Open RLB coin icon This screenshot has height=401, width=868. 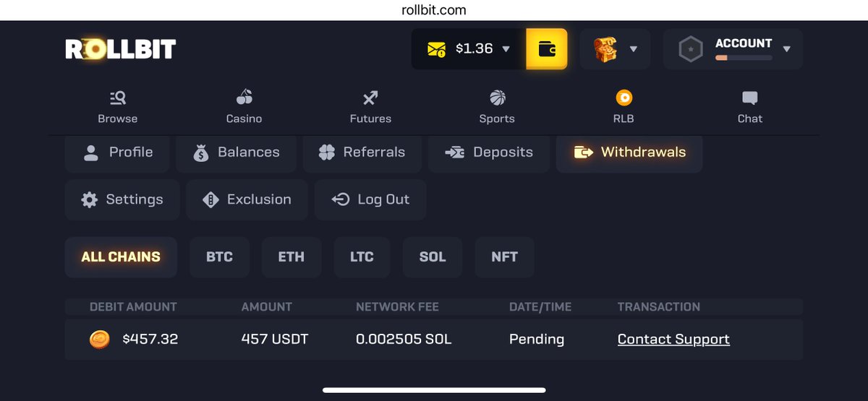coord(624,98)
